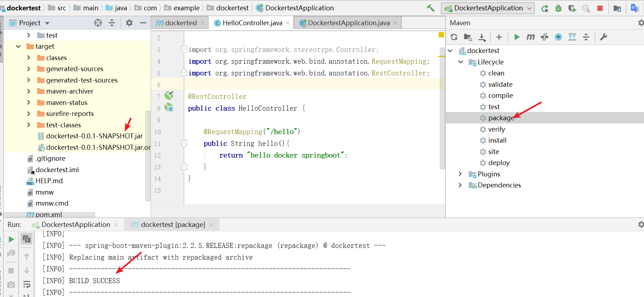Toggle skip tests mode lightning icon
This screenshot has height=297, width=644.
tap(558, 37)
